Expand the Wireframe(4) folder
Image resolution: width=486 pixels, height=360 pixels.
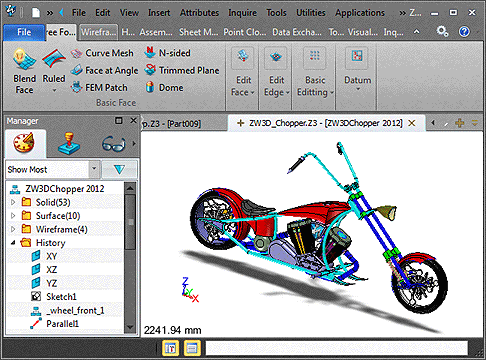click(x=13, y=229)
